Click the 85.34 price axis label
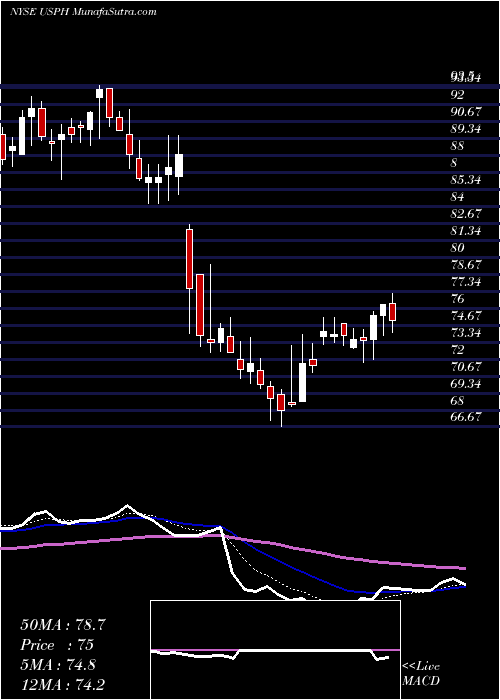Screen dimensions: 500x700 point(466,180)
